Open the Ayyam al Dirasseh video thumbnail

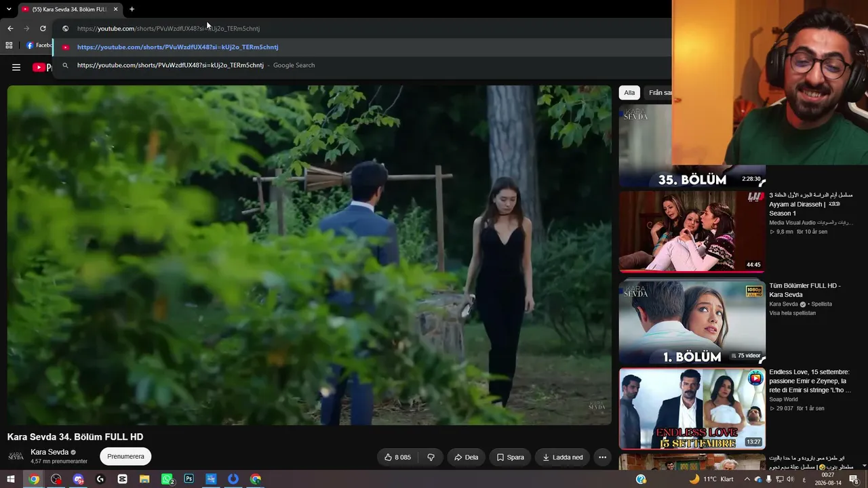click(x=692, y=231)
